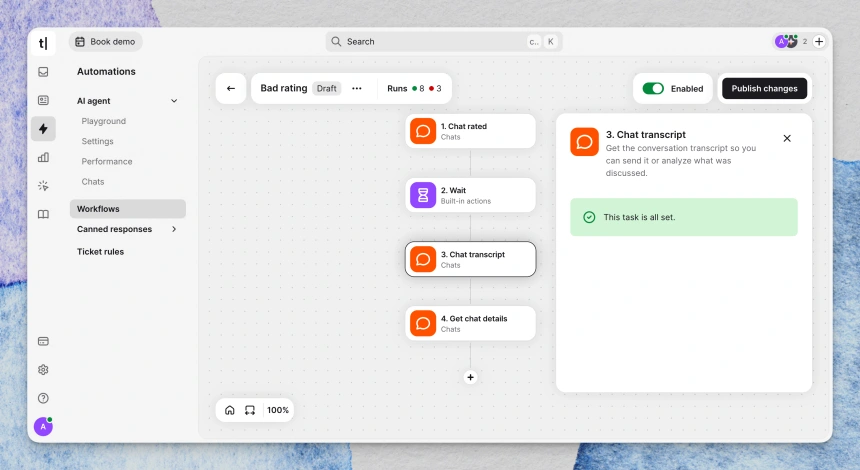Click the Publish changes button
This screenshot has width=860, height=470.
tap(765, 88)
